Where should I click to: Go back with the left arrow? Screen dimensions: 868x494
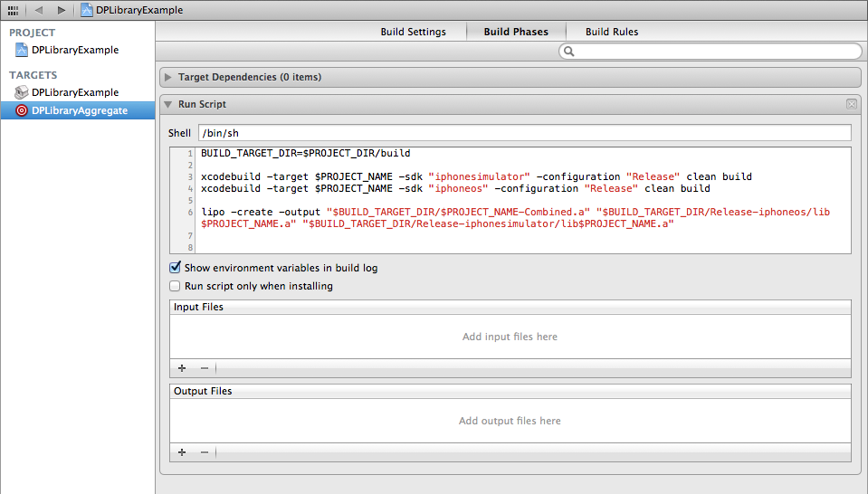click(38, 10)
